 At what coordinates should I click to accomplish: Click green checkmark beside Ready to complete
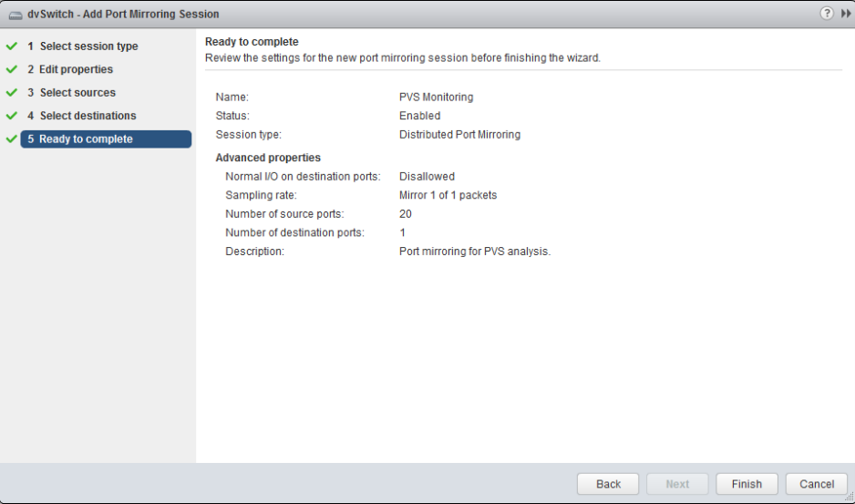[12, 139]
